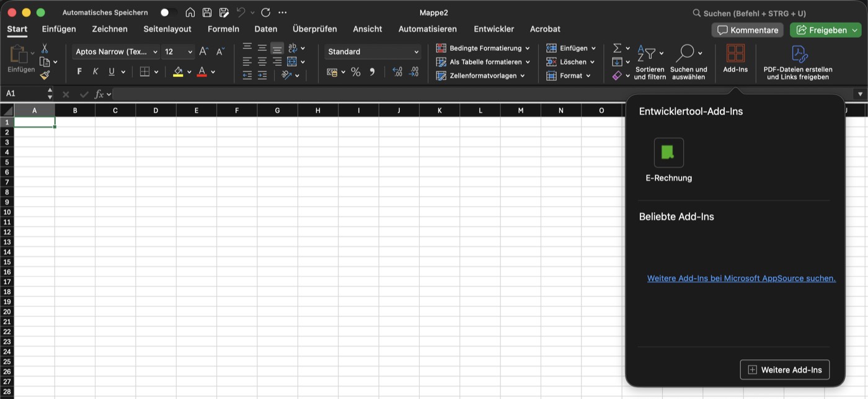Click the merge and center icon
Image resolution: width=868 pixels, height=399 pixels.
[x=292, y=61]
